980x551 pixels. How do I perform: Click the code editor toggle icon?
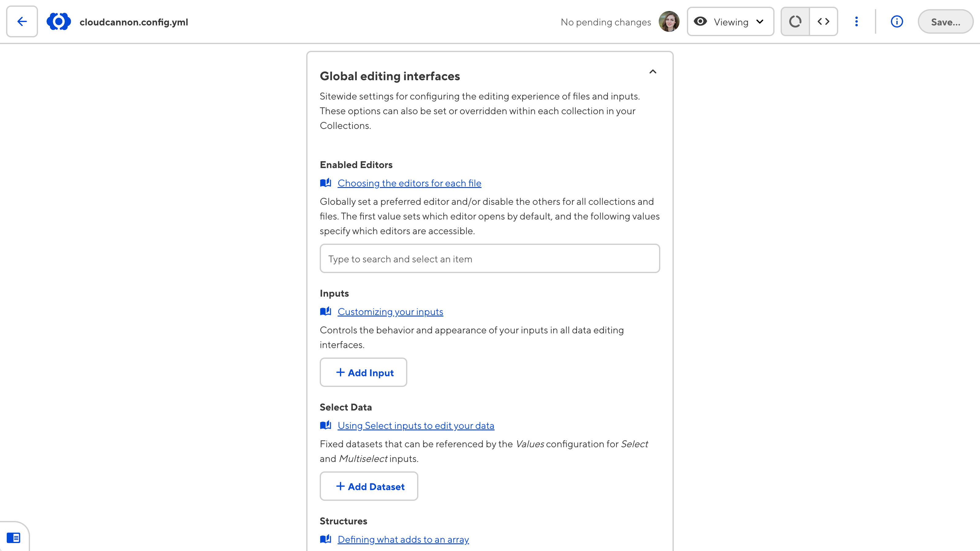tap(824, 21)
